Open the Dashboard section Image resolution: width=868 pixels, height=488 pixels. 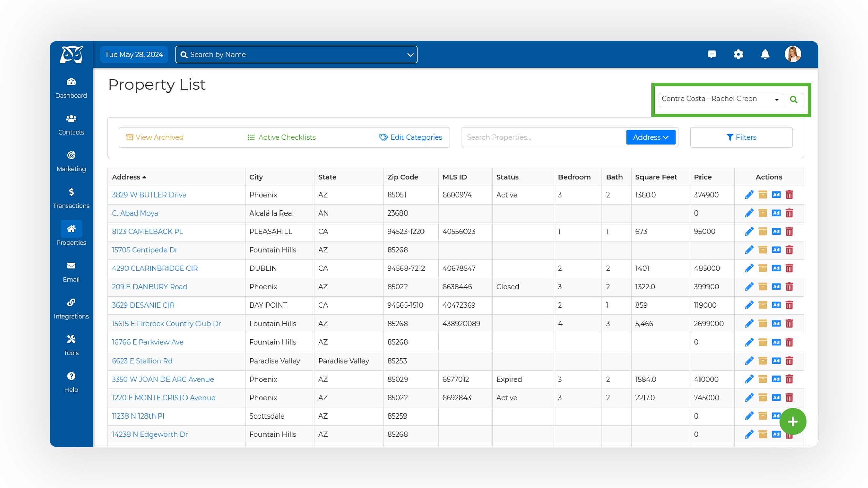point(71,88)
